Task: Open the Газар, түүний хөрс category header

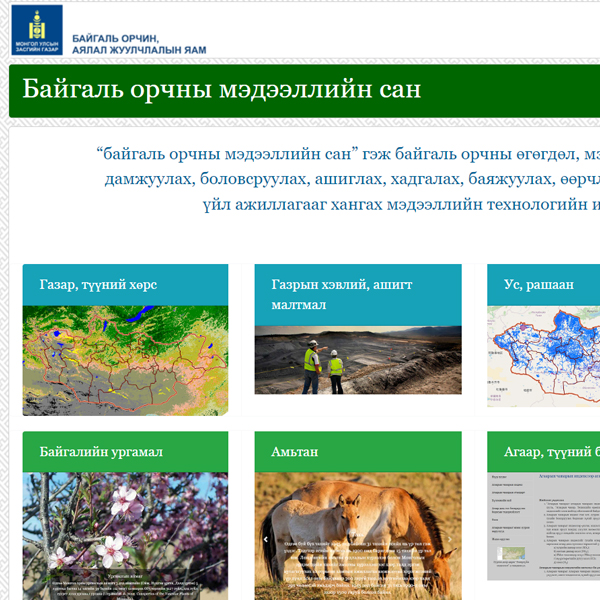Action: click(125, 285)
